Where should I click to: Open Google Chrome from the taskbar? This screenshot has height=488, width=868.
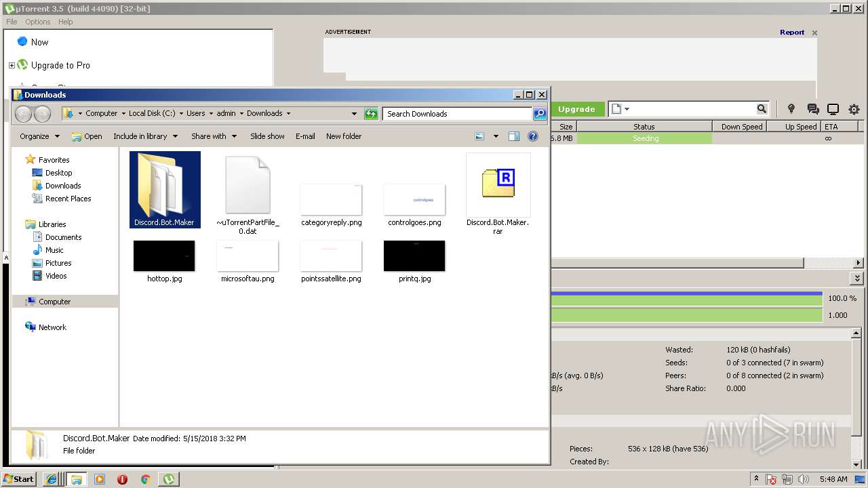145,479
